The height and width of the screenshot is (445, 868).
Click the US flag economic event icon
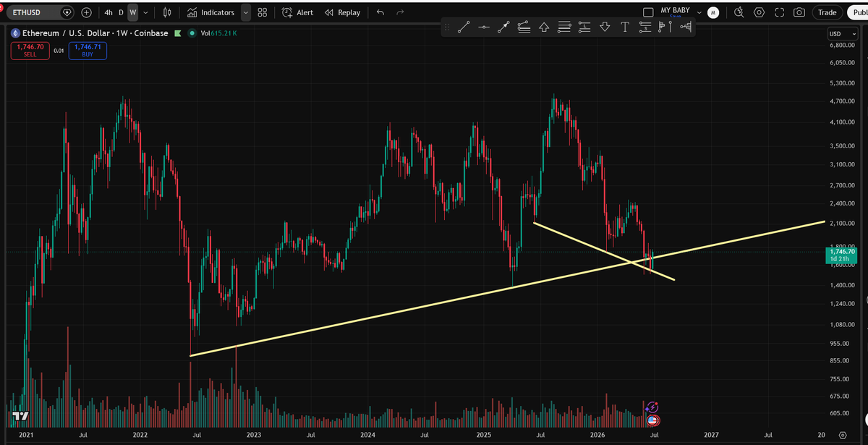coord(652,420)
